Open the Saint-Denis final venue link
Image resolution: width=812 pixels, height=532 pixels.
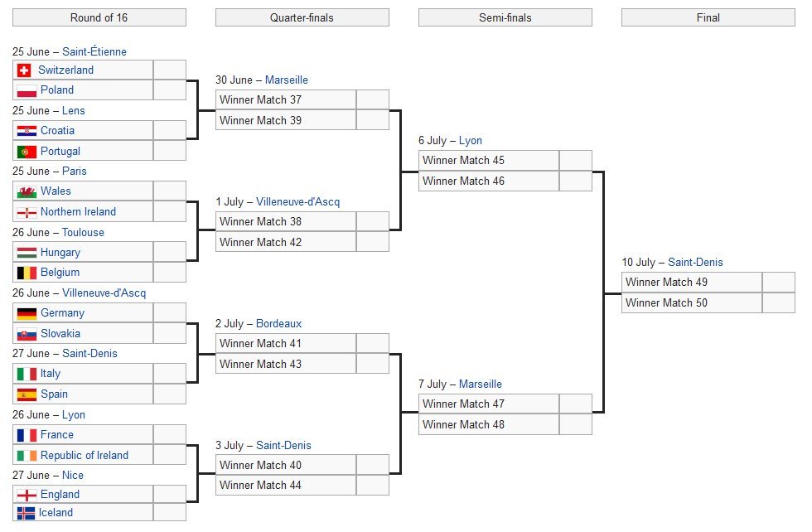click(x=695, y=263)
